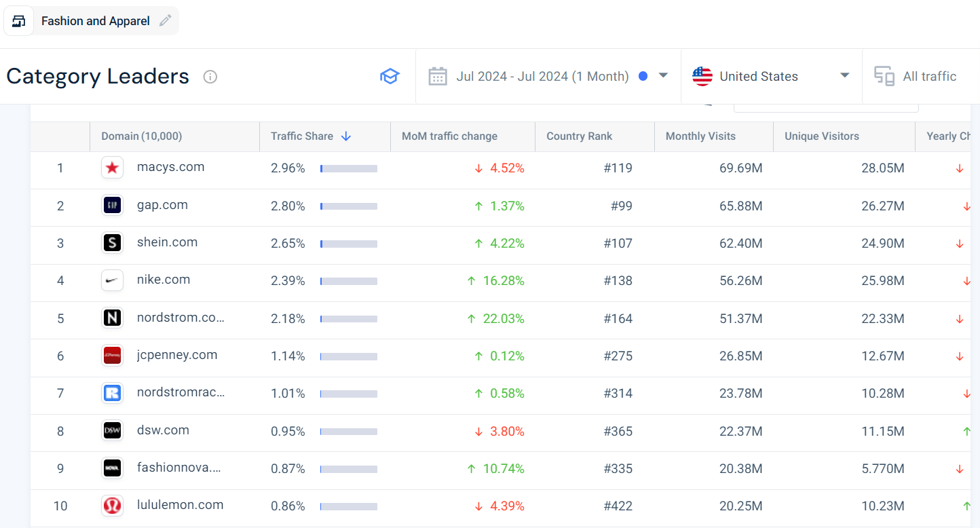Sort table by Country Rank column
Image resolution: width=980 pixels, height=528 pixels.
pyautogui.click(x=579, y=136)
